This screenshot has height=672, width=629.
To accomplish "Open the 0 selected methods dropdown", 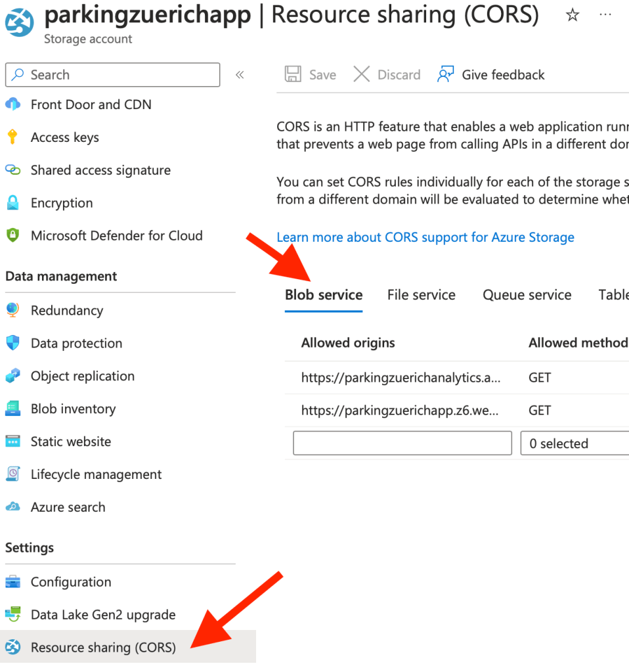I will 575,443.
